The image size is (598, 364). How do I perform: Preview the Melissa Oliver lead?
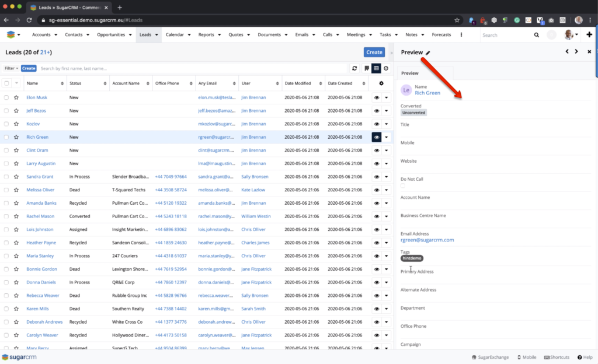click(377, 190)
